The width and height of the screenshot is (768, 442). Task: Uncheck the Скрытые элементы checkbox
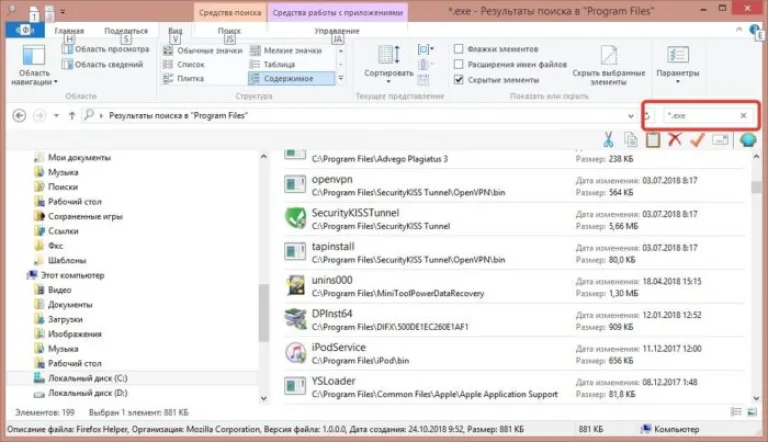coord(458,79)
